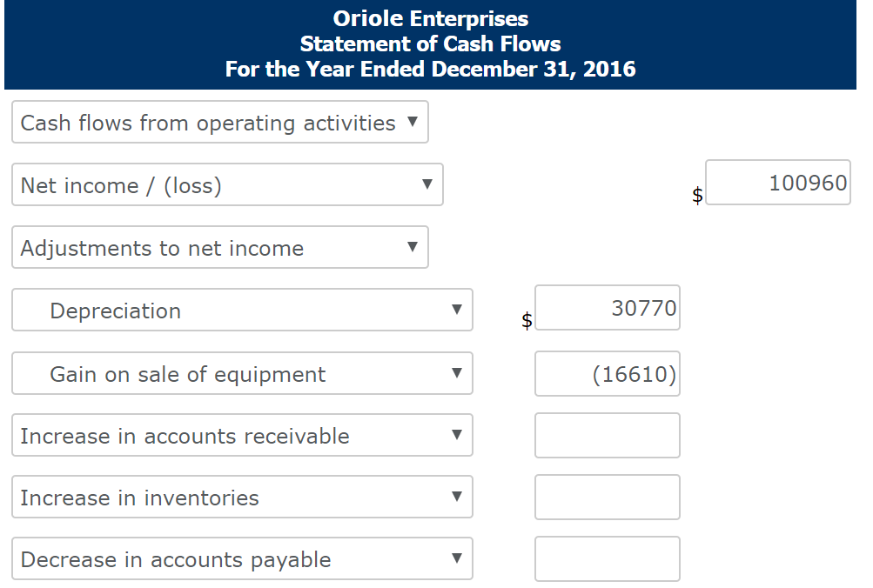Screen dimensions: 873x588
Task: Click the empty accounts payable amount field
Action: (x=607, y=558)
